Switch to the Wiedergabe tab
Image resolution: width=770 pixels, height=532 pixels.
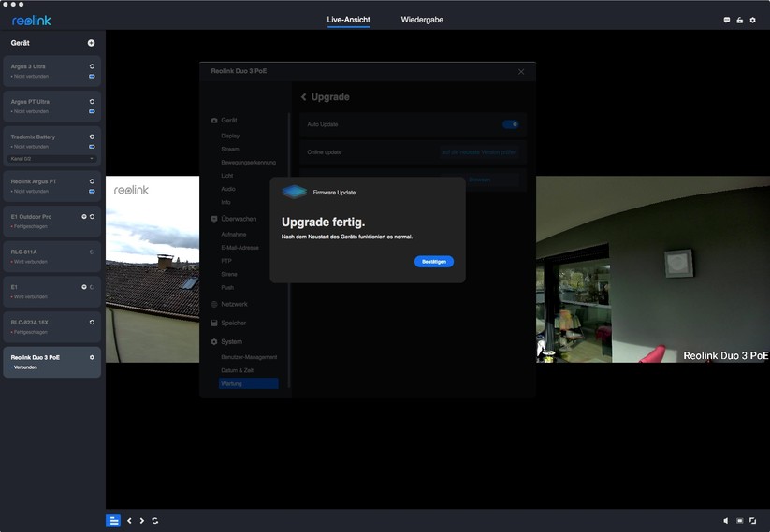tap(422, 20)
